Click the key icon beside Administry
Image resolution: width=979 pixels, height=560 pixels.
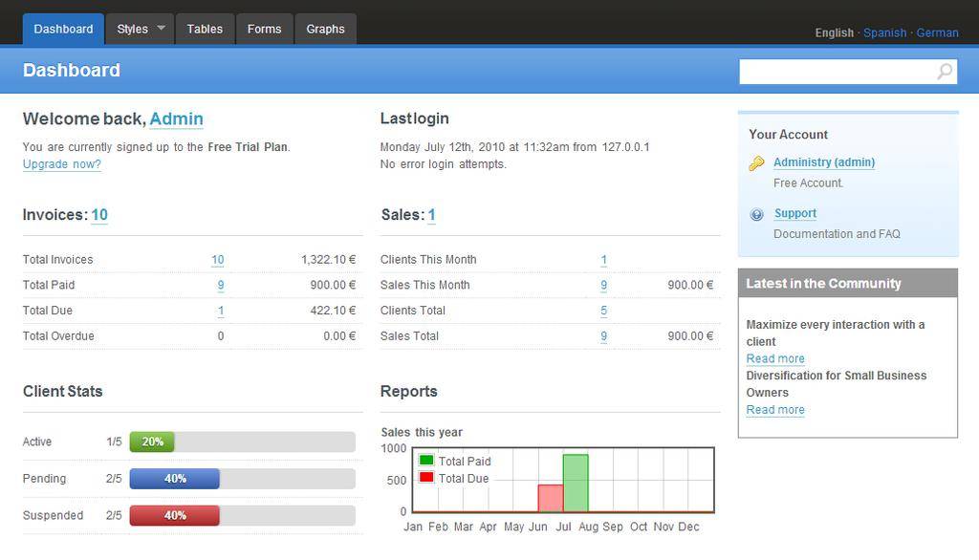pyautogui.click(x=756, y=163)
